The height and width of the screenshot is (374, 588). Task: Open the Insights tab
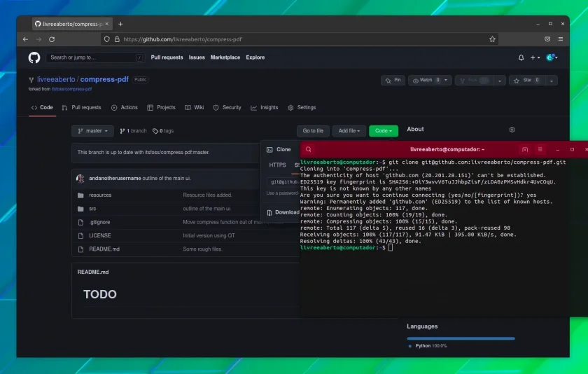tap(265, 108)
